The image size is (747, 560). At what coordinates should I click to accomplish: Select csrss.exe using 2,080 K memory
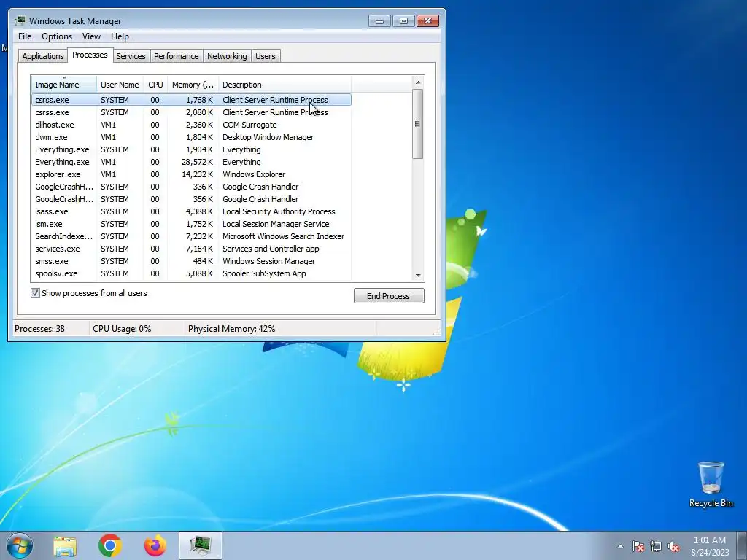[x=192, y=112]
